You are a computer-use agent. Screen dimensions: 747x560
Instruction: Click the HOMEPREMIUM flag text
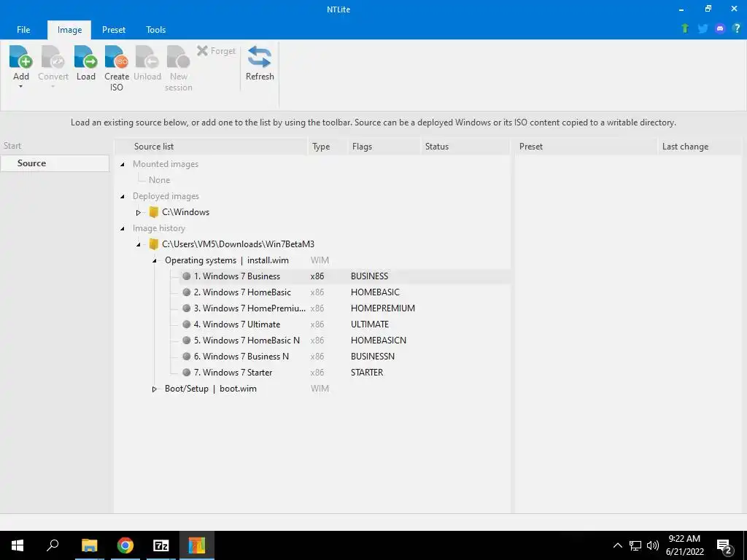coord(382,308)
